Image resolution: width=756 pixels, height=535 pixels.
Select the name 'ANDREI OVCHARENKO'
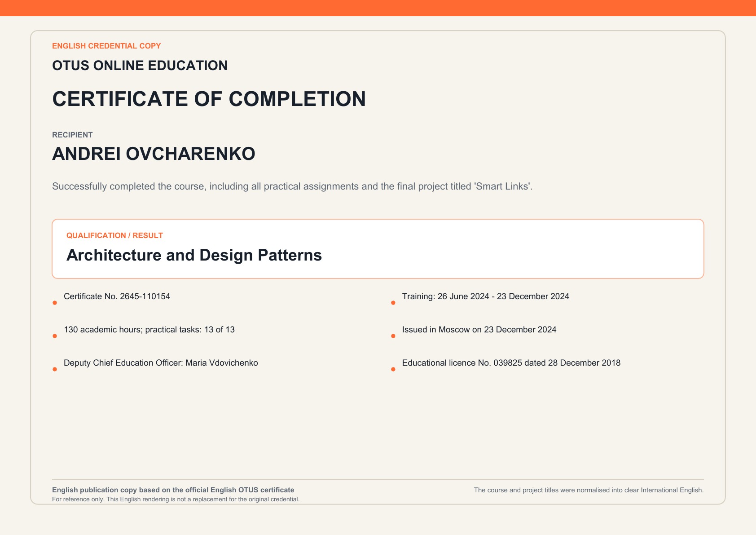(x=154, y=154)
